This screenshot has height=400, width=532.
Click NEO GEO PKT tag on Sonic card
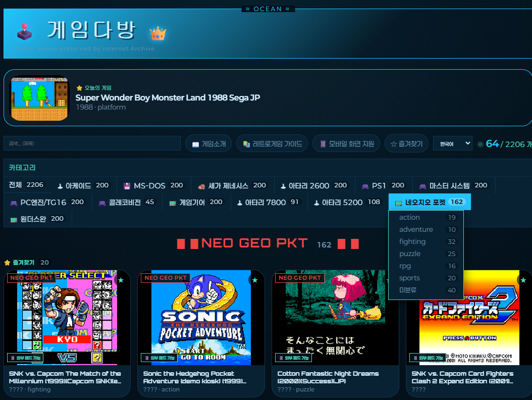coord(166,278)
